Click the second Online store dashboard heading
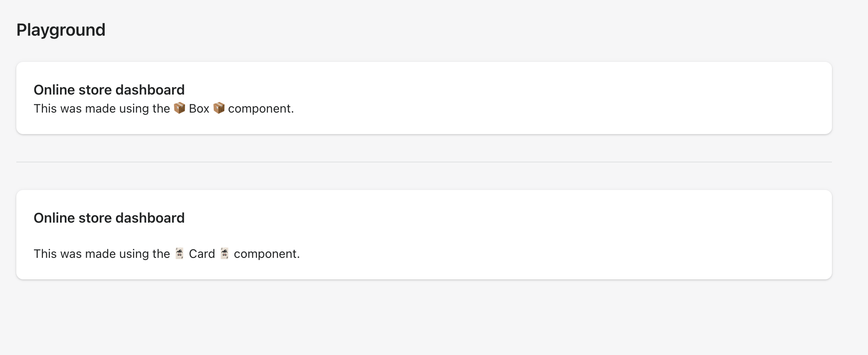 [x=109, y=217]
